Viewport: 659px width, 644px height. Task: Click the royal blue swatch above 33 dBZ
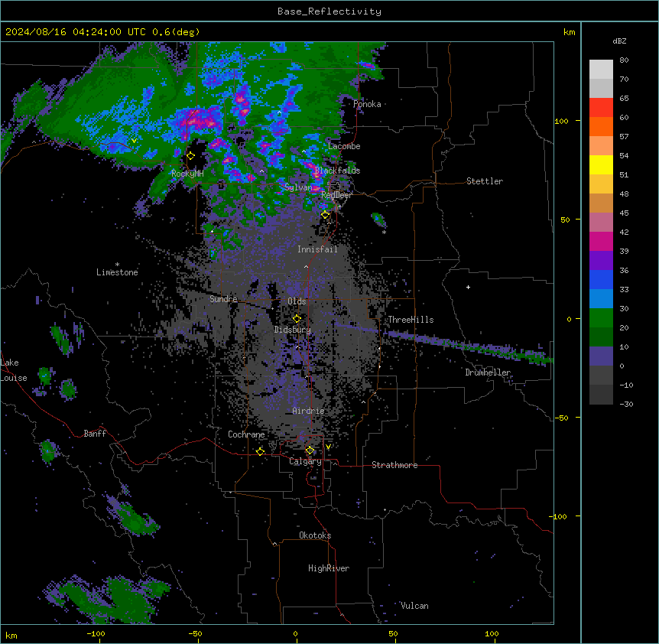(x=601, y=279)
